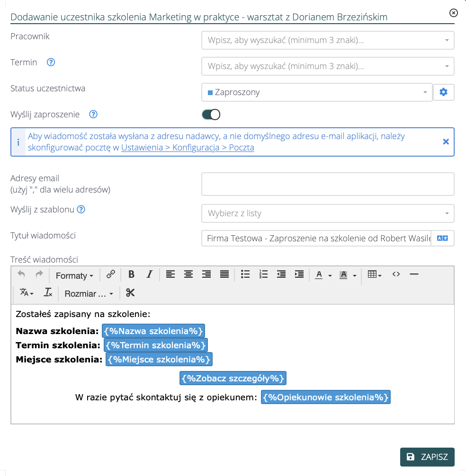Insert a link using the chain icon
Image resolution: width=466 pixels, height=476 pixels.
point(111,274)
